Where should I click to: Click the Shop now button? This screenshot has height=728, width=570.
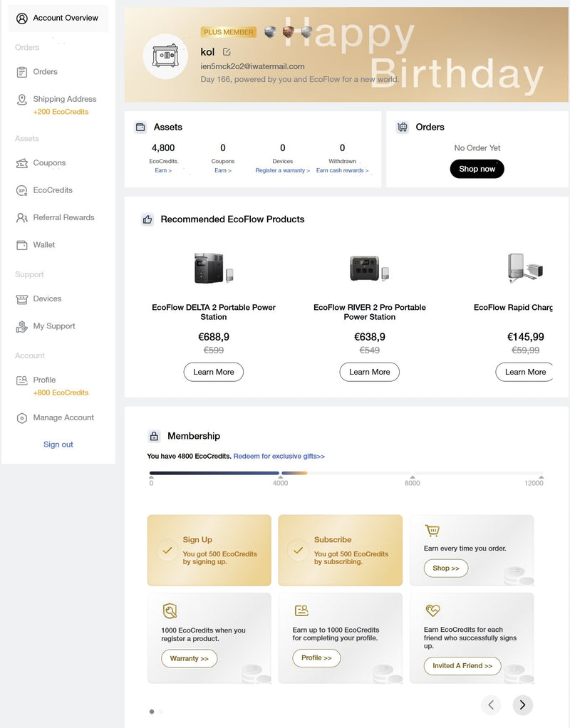[477, 169]
